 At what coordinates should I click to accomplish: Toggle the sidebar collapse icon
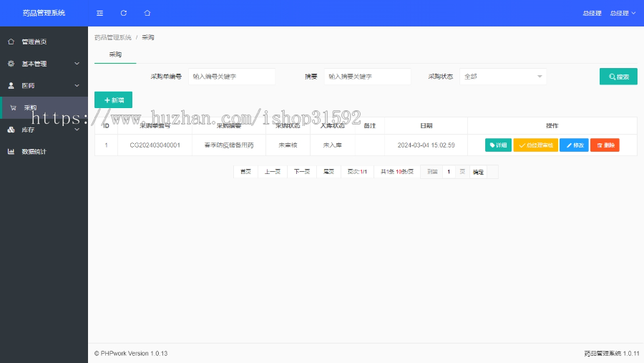99,13
